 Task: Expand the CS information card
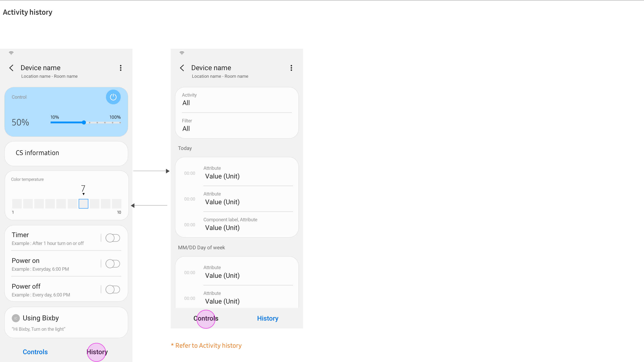pos(66,153)
